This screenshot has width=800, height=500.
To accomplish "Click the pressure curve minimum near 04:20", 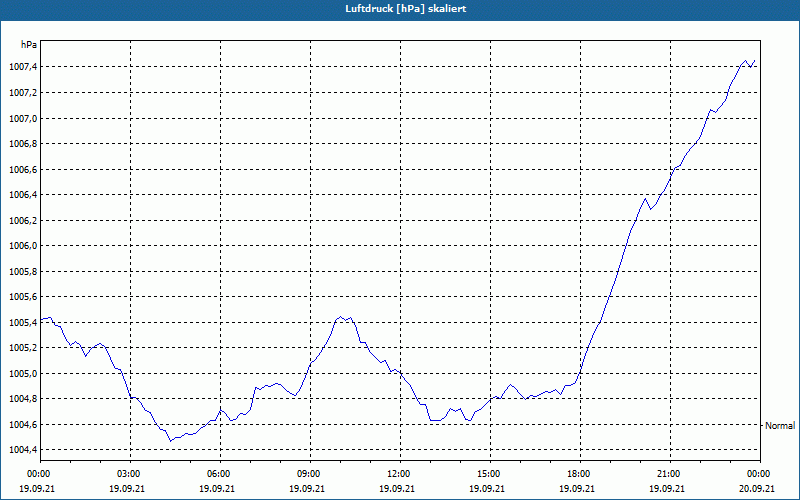I will [x=170, y=441].
